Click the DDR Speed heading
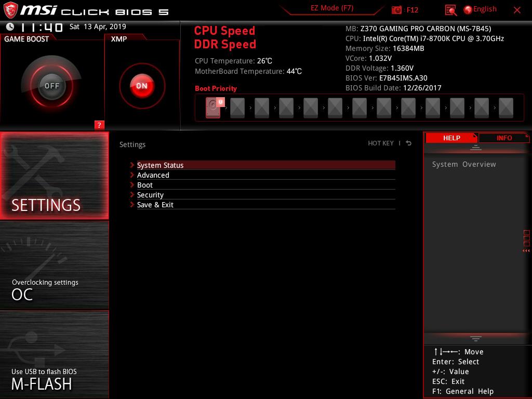The height and width of the screenshot is (399, 532). (x=225, y=45)
